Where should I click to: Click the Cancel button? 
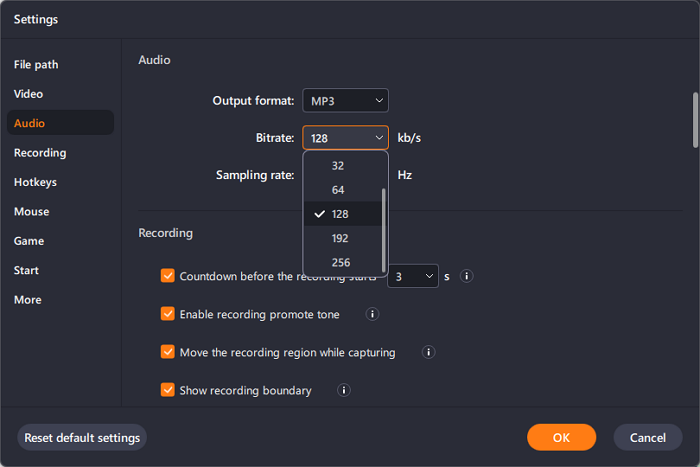click(647, 437)
